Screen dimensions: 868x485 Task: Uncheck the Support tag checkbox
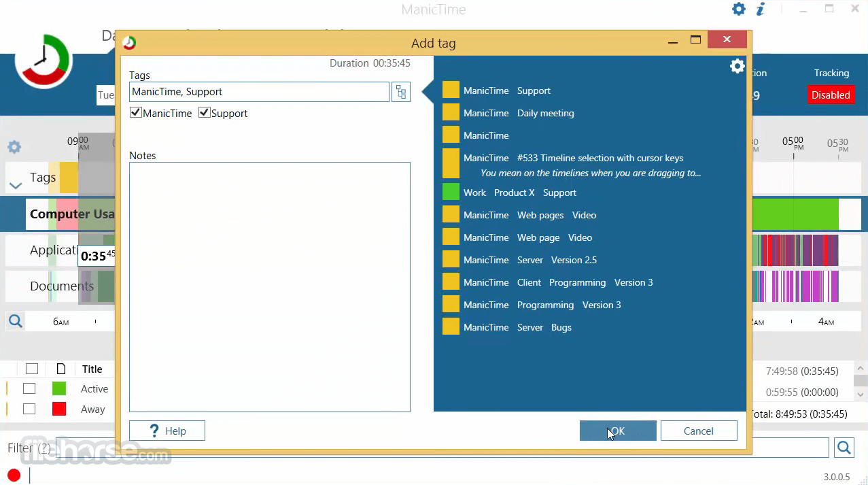tap(204, 113)
